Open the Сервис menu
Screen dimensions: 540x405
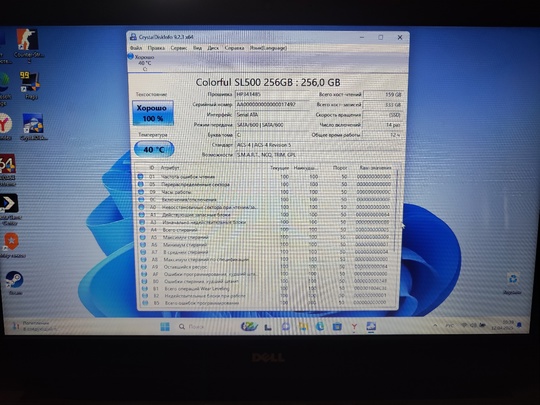[179, 48]
